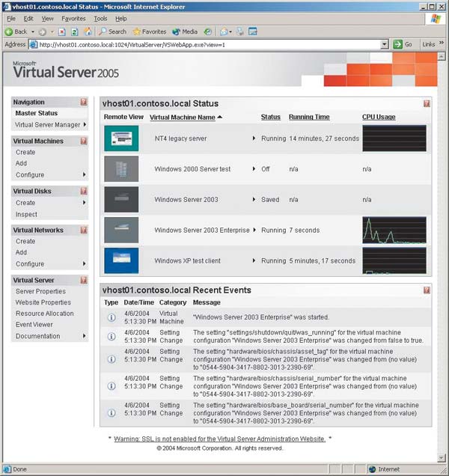Image resolution: width=449 pixels, height=476 pixels.
Task: Click the help icon on Navigation panel
Action: [84, 102]
